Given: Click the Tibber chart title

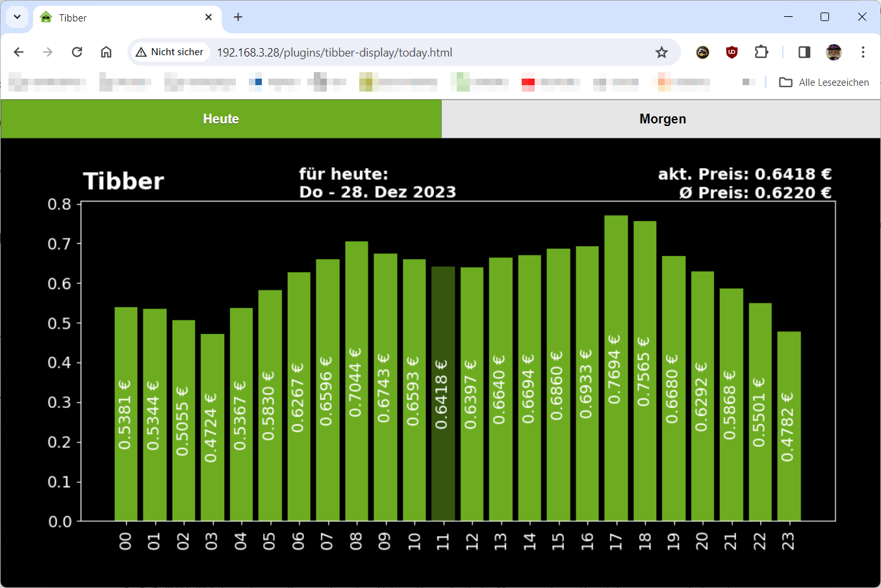Looking at the screenshot, I should 123,181.
